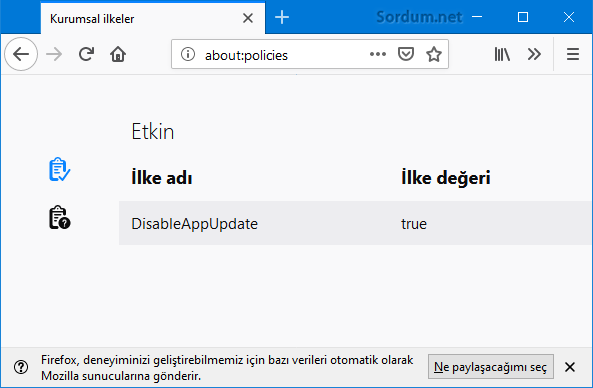Close the Firefox window
The width and height of the screenshot is (593, 388).
coord(569,17)
